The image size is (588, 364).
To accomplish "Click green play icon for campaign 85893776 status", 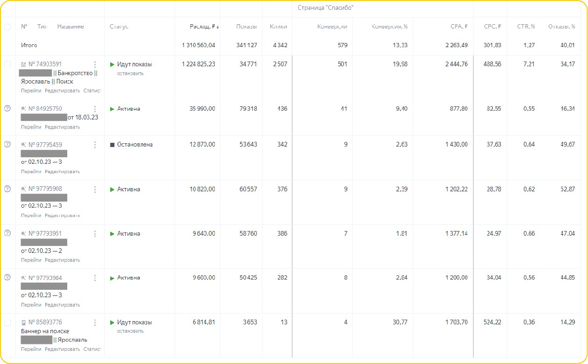I will (112, 322).
